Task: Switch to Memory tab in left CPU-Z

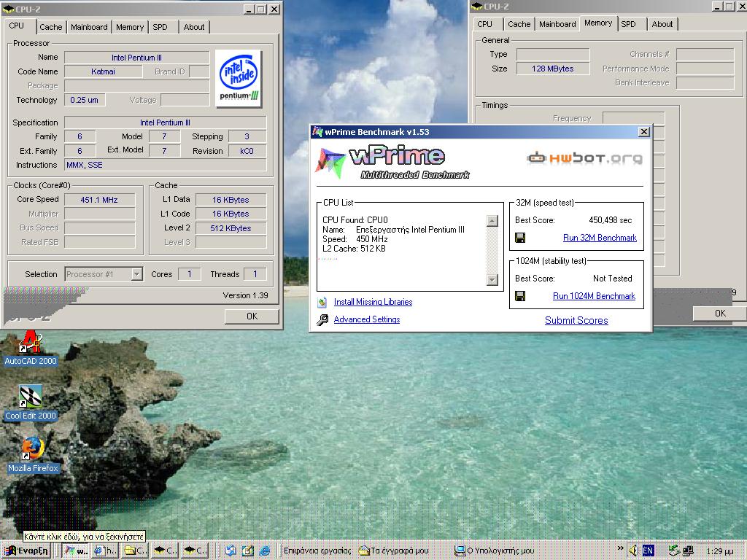Action: [130, 27]
